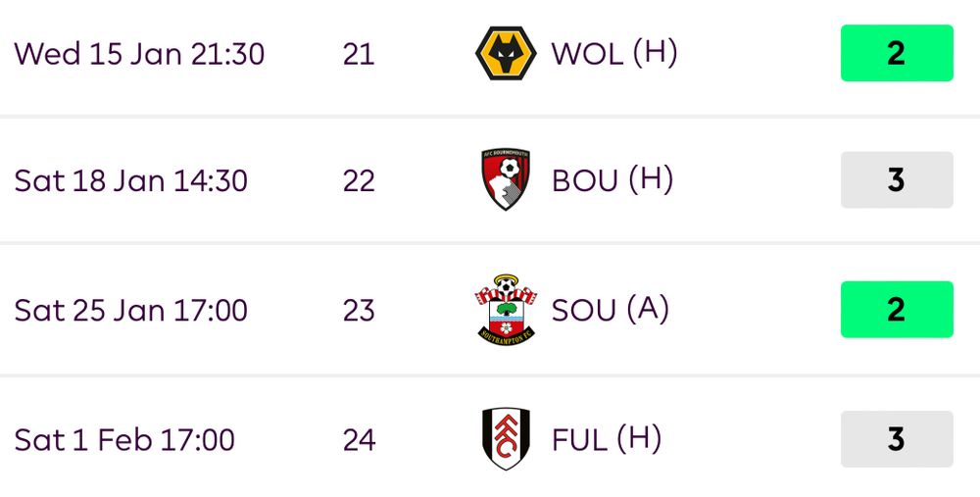980x497 pixels.
Task: Click the Sat 1 Feb 17:00 date
Action: click(124, 440)
